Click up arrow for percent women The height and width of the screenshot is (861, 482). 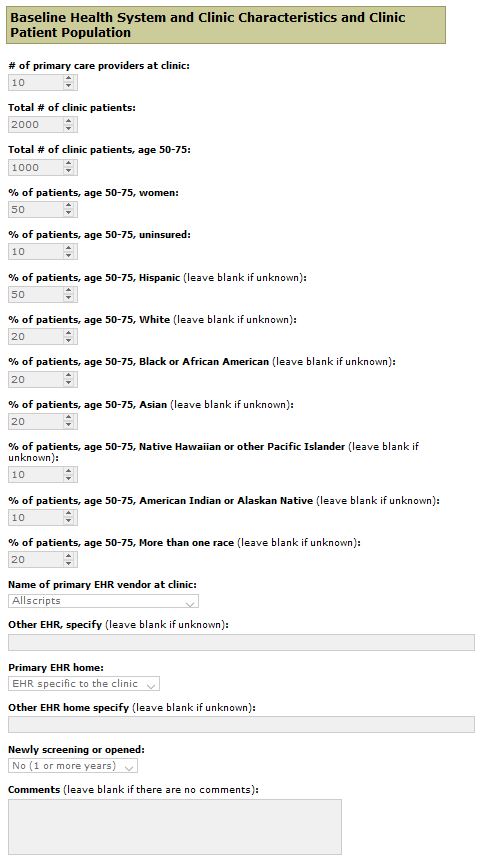[x=69, y=206]
